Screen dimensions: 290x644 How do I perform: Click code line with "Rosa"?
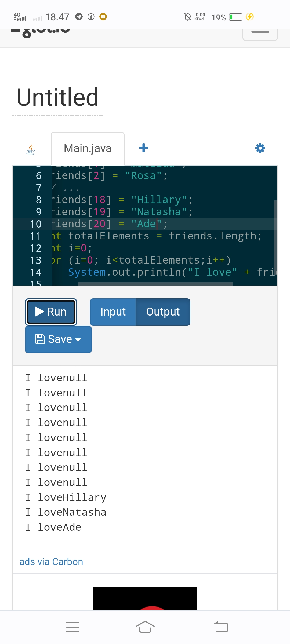[110, 175]
